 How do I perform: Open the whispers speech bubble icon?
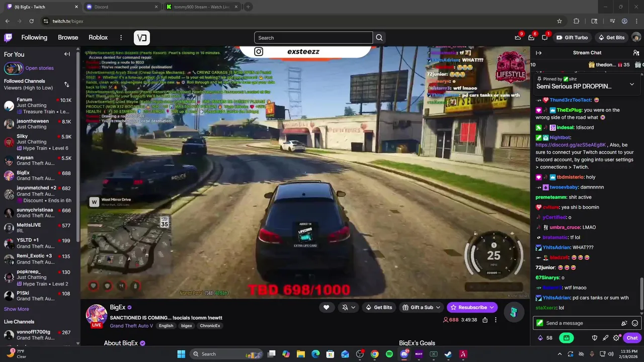coord(545,38)
